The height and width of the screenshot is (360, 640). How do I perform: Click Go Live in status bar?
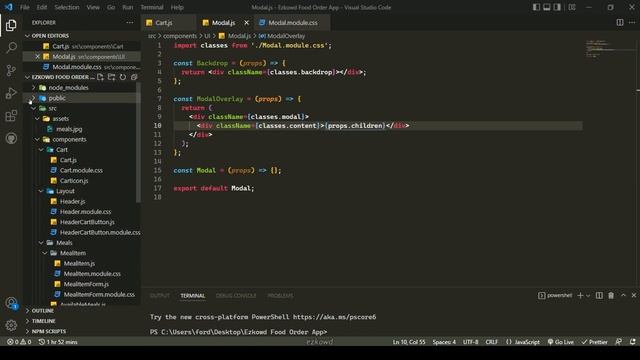coord(561,342)
